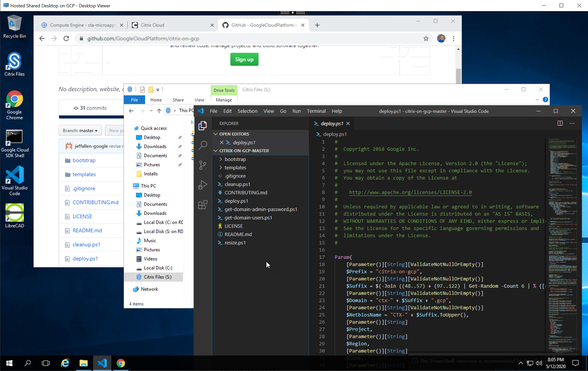Open Action Center notification icon
This screenshot has height=371, width=588.
tap(576, 363)
